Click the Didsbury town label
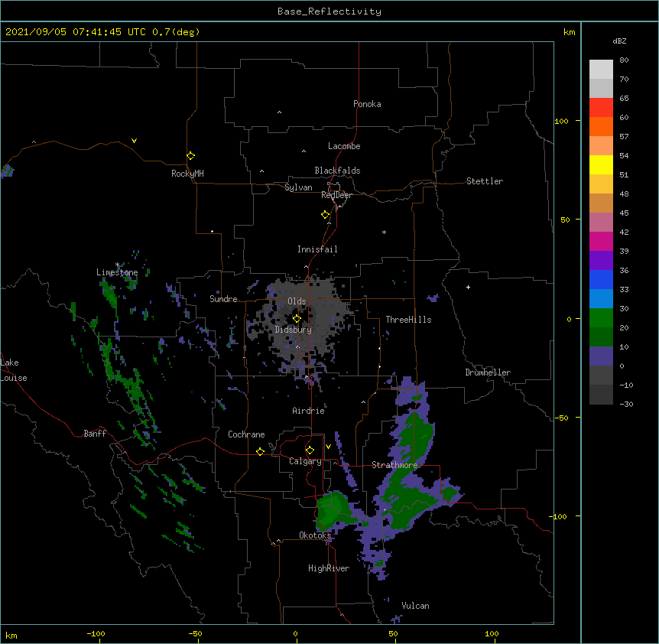Image resolution: width=659 pixels, height=644 pixels. (294, 330)
